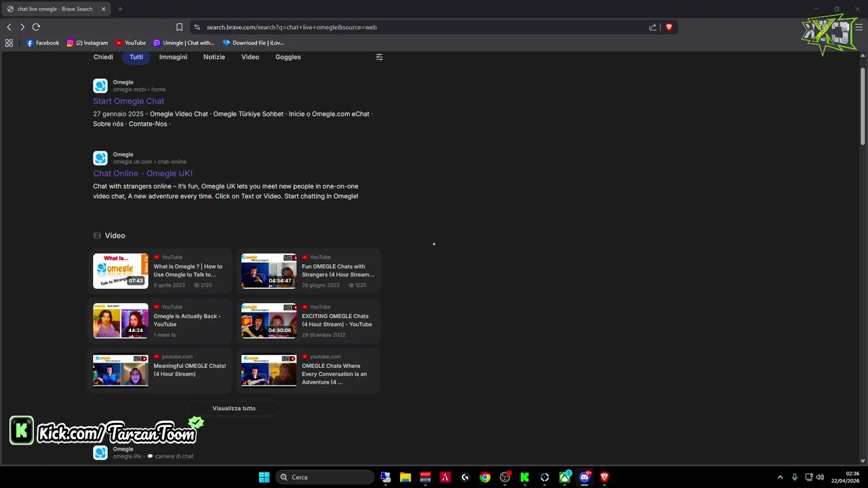Open the Kick app taskbar icon
868x488 pixels.
(x=525, y=477)
